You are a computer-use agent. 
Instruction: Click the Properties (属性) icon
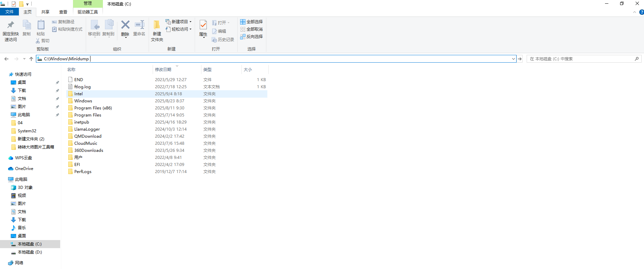click(203, 26)
